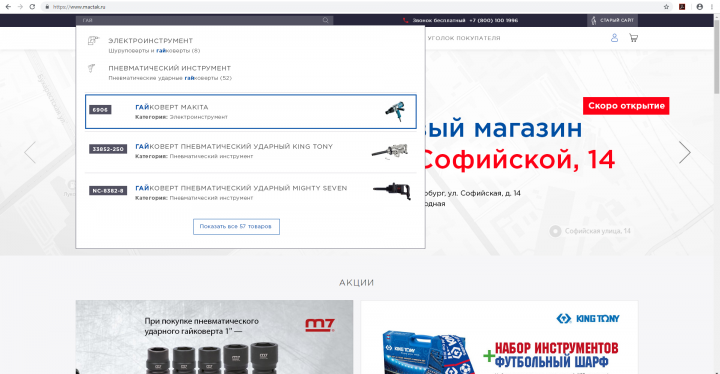Image resolution: width=720 pixels, height=374 pixels.
Task: Go to next banner slide arrow
Action: click(x=685, y=153)
